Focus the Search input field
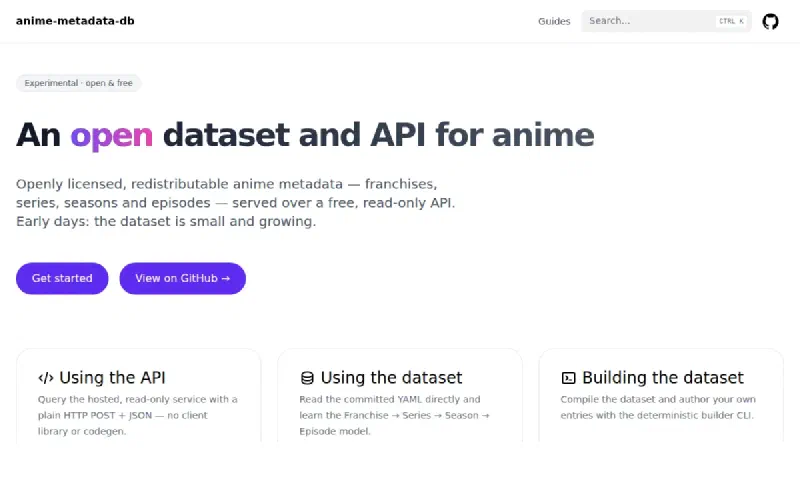 pyautogui.click(x=666, y=21)
